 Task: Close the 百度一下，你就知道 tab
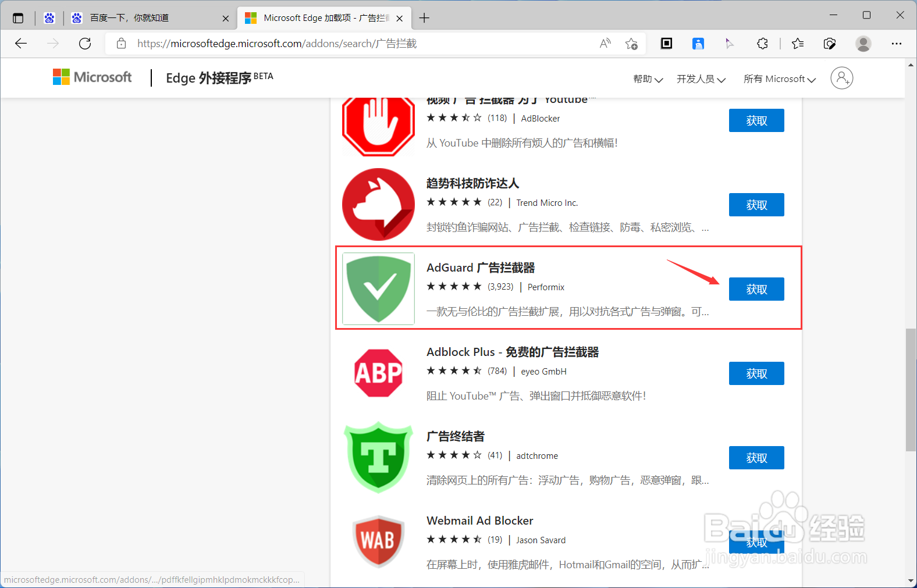click(226, 18)
